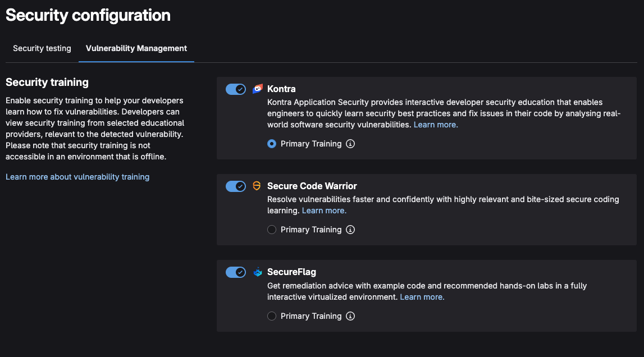Image resolution: width=644 pixels, height=357 pixels.
Task: Open Learn more about vulnerability training link
Action: (x=77, y=177)
